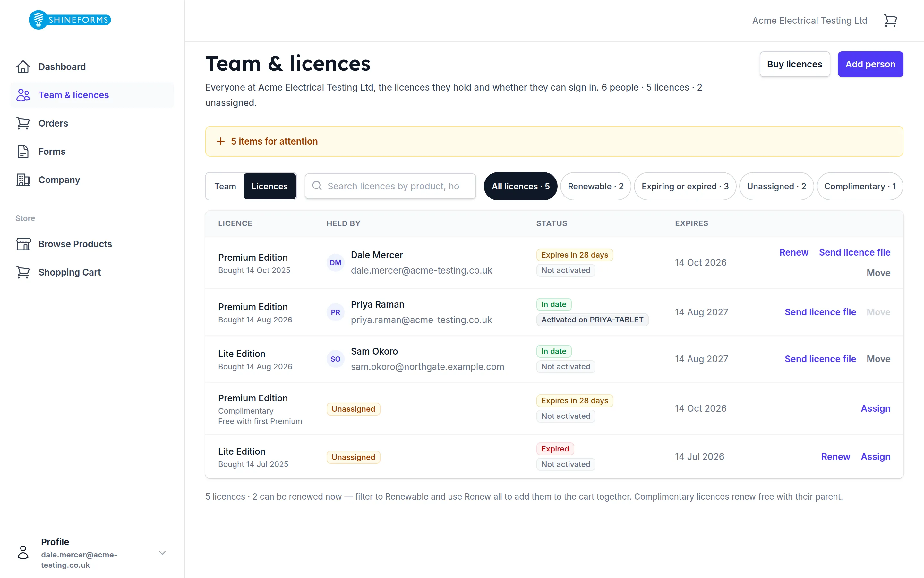Send licence file to Dale Mercer
This screenshot has height=578, width=924.
coord(854,252)
